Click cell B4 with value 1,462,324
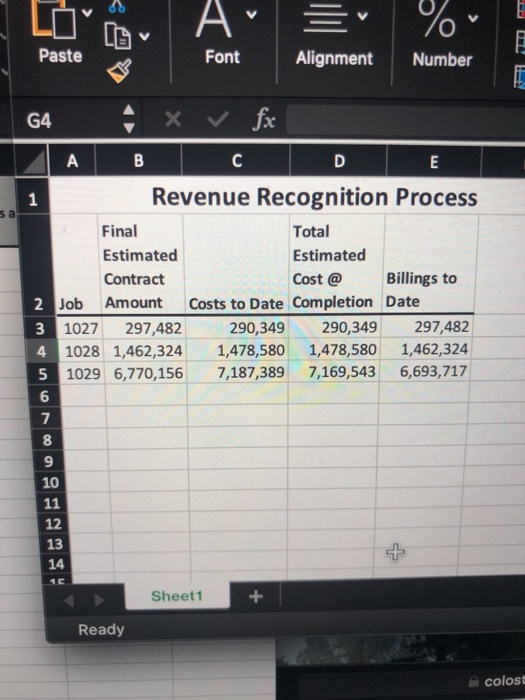The height and width of the screenshot is (700, 525). pyautogui.click(x=146, y=350)
